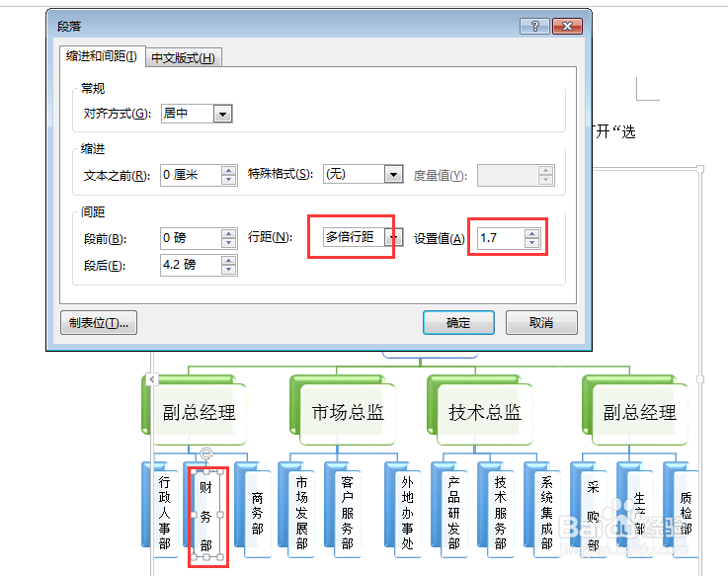The height and width of the screenshot is (576, 728).
Task: Click the help question mark button
Action: point(534,27)
